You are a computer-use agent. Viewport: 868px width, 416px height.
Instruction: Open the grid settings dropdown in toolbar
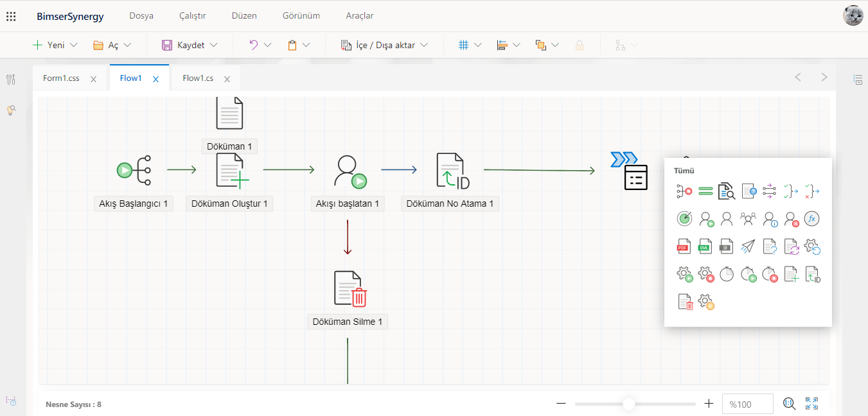477,46
